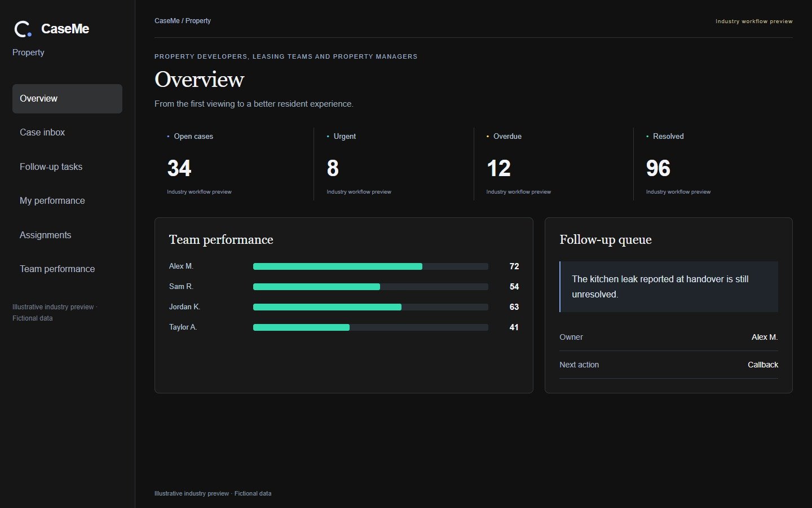Click the Callback next action value

point(763,365)
